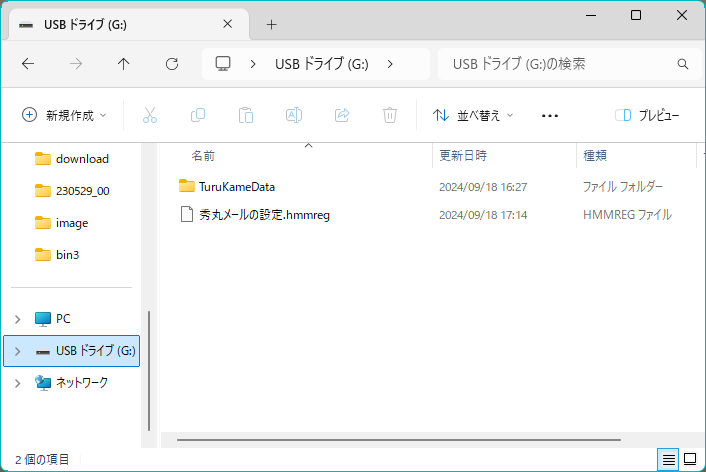Cut the selected item with scissors icon
Screen dimensions: 706x472
click(x=150, y=115)
